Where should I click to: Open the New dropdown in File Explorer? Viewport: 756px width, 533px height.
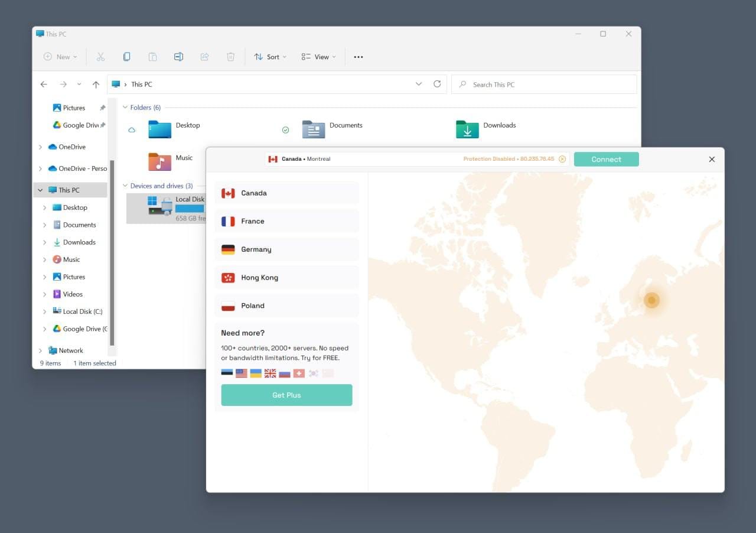point(60,57)
